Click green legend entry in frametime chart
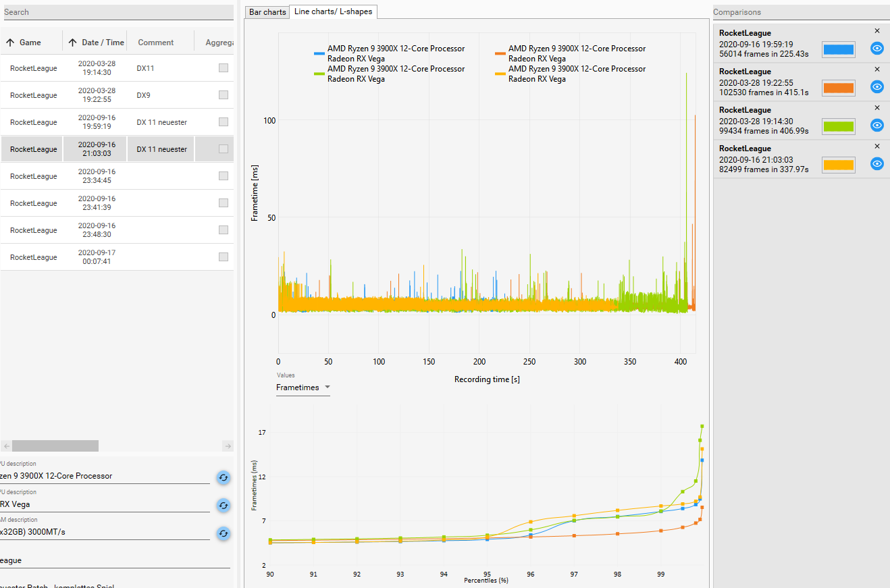Viewport: 890px width, 588px height. pos(390,74)
